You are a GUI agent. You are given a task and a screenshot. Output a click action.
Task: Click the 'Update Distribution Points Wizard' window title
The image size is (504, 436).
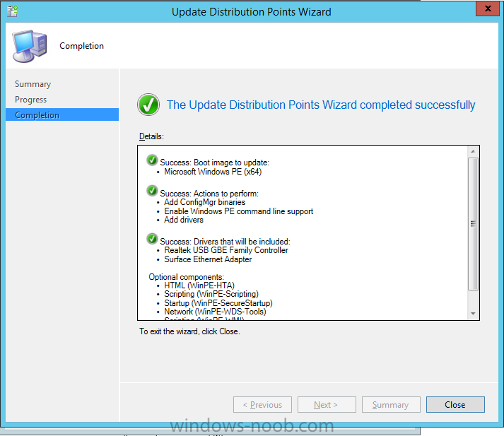coord(252,12)
